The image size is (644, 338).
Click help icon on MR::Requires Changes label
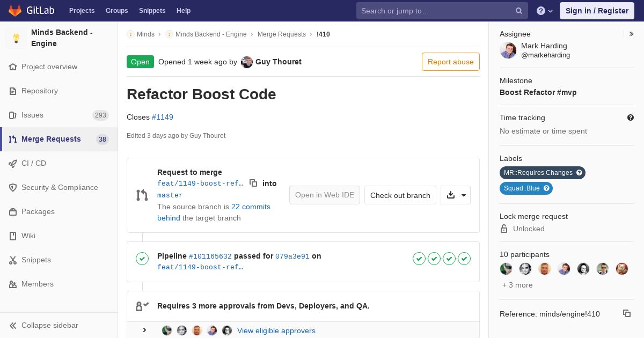pos(579,173)
